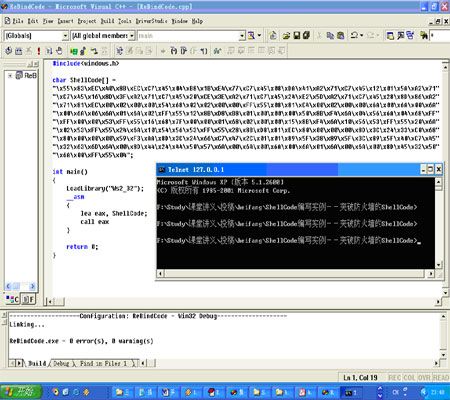Save the current file via toolbar
The height and width of the screenshot is (400, 450).
point(296,35)
